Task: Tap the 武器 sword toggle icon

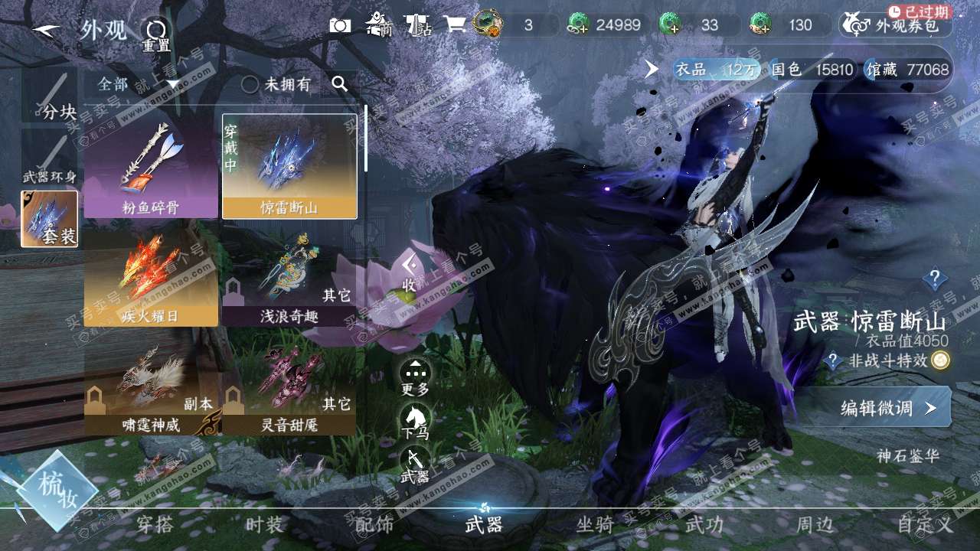Action: (x=415, y=461)
